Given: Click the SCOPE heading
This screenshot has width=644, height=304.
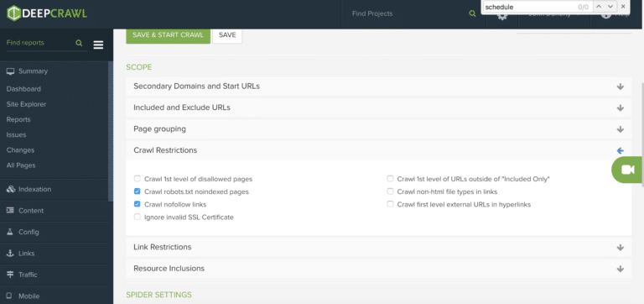Looking at the screenshot, I should (x=139, y=67).
